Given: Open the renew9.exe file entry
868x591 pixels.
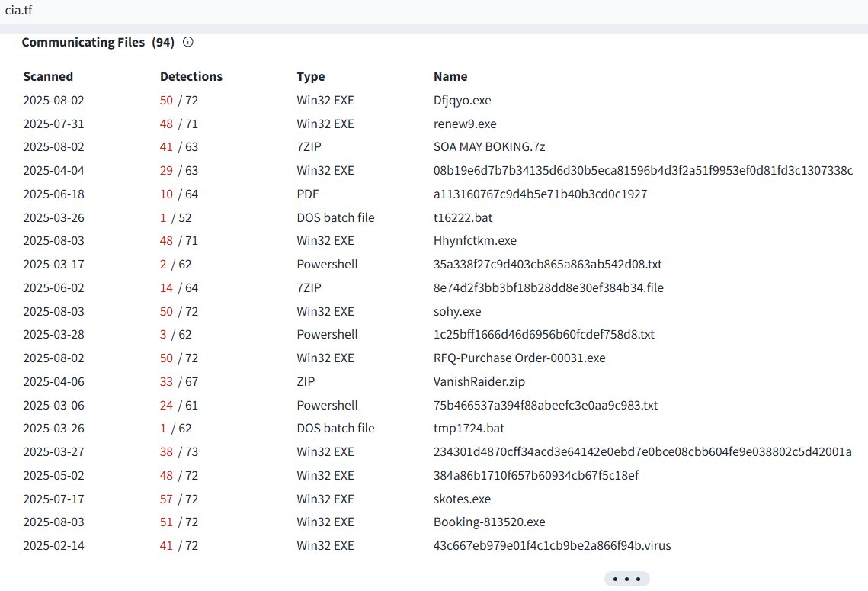Looking at the screenshot, I should [465, 124].
